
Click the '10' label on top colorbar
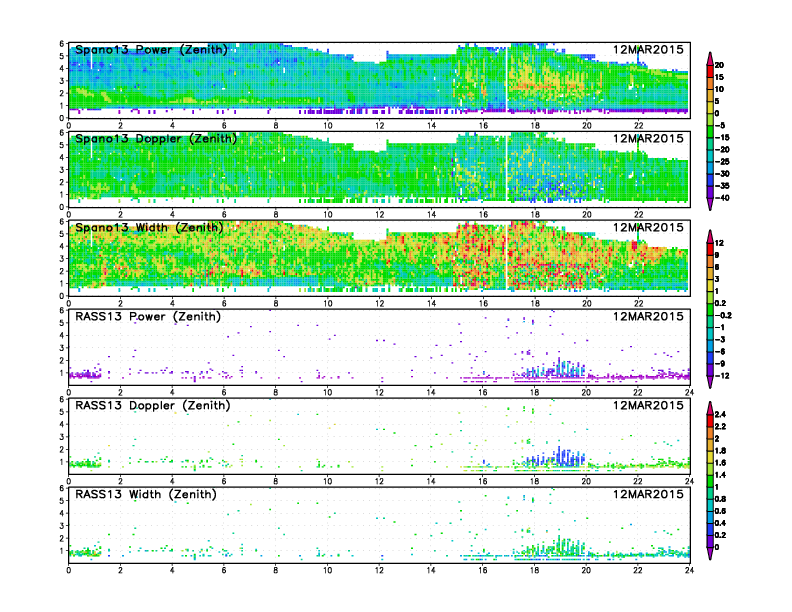pyautogui.click(x=719, y=89)
